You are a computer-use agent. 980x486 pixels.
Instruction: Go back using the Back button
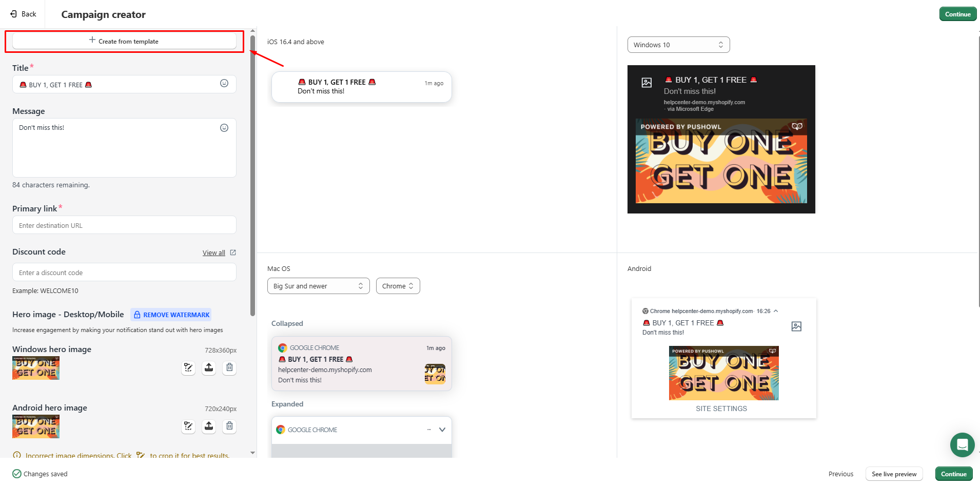[x=23, y=14]
